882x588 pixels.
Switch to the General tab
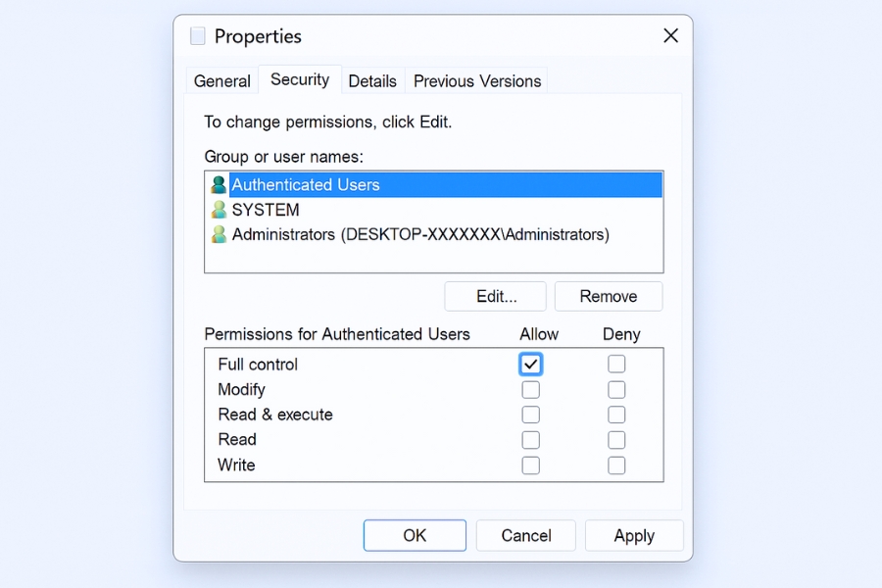pos(222,81)
